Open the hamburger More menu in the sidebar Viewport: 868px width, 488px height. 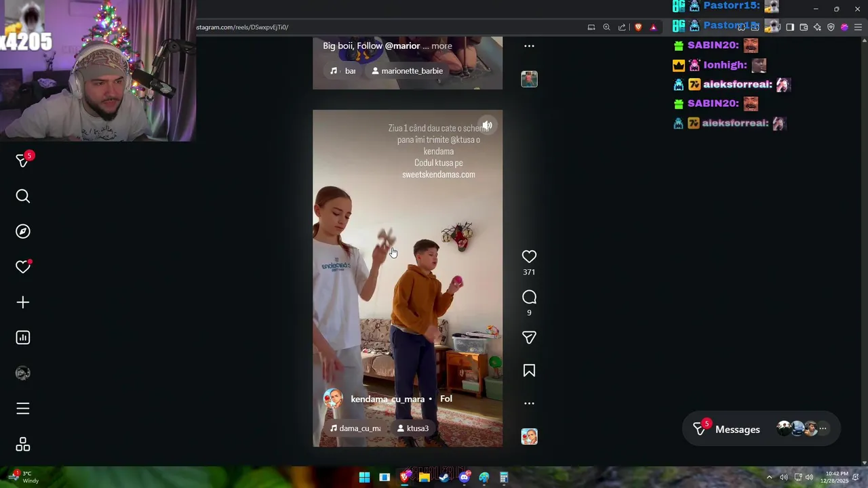click(x=23, y=408)
